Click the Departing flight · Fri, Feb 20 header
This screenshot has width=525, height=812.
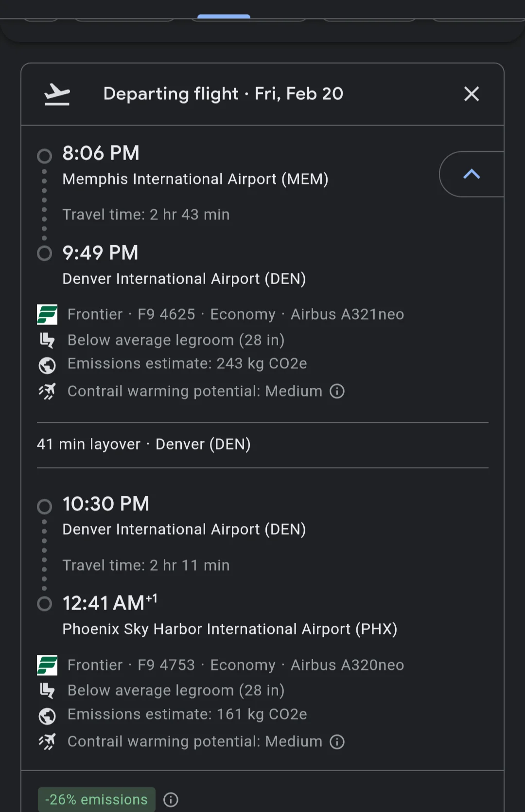[223, 93]
